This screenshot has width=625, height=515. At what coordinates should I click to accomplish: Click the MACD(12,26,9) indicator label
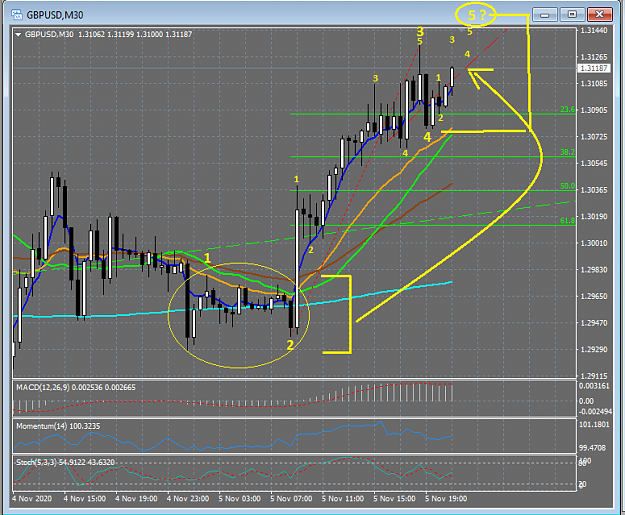[76, 387]
